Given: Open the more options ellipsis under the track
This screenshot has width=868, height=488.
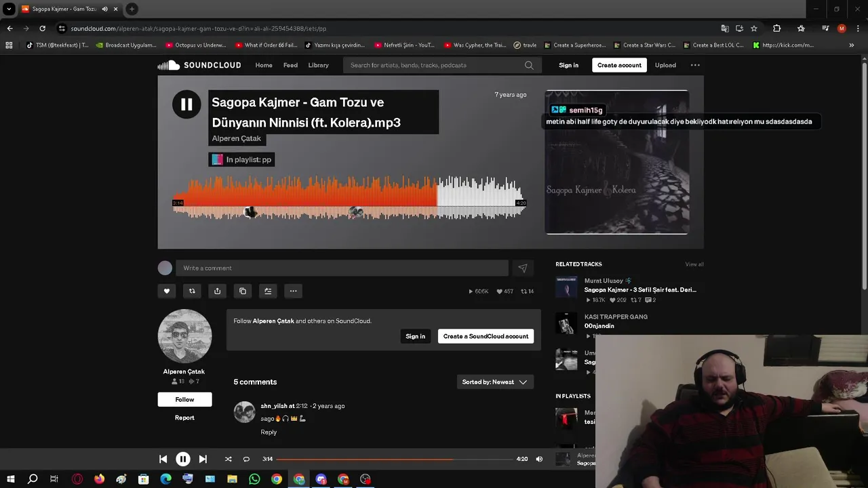Looking at the screenshot, I should (x=293, y=291).
